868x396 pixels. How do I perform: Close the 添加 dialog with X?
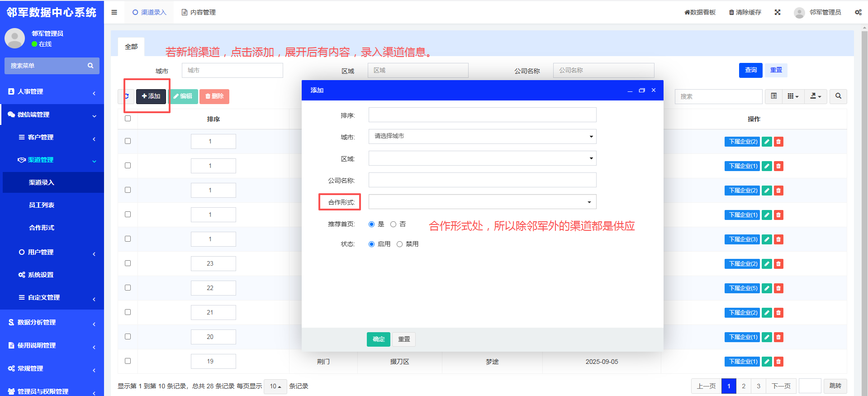654,91
